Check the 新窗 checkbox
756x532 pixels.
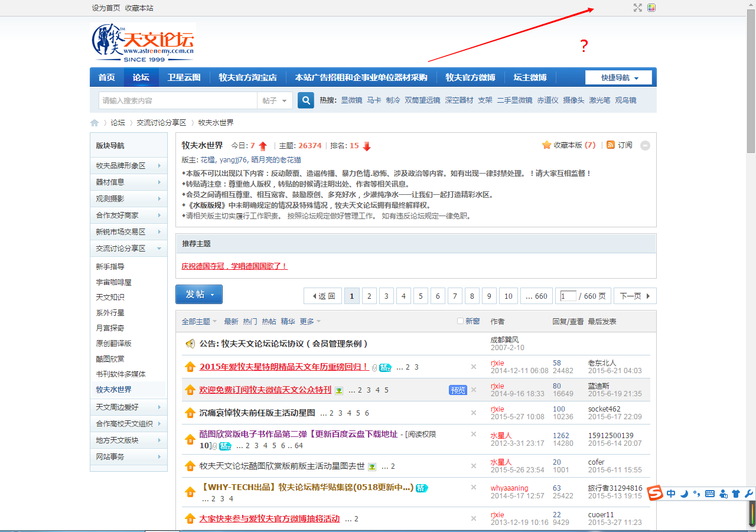tap(461, 321)
